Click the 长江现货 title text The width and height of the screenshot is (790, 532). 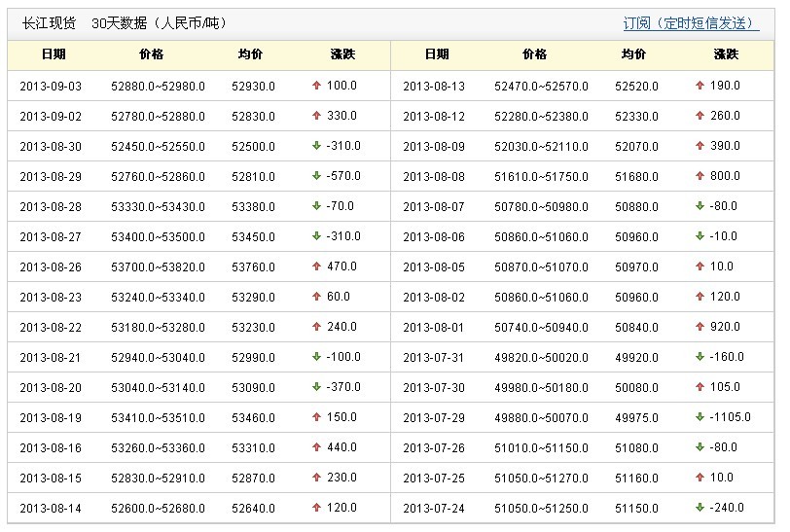50,23
